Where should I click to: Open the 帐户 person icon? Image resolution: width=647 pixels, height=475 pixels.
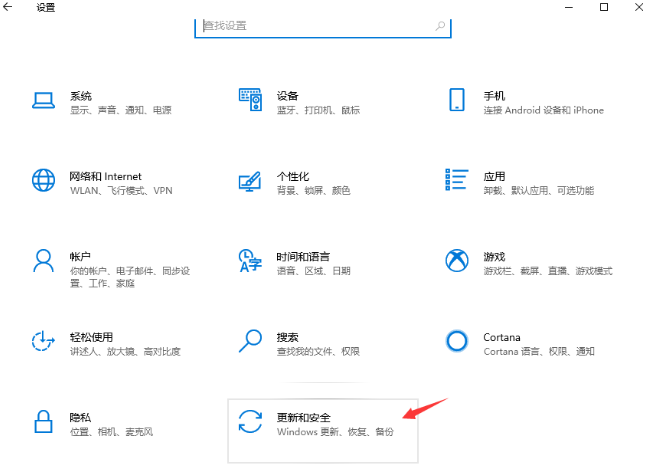[43, 261]
